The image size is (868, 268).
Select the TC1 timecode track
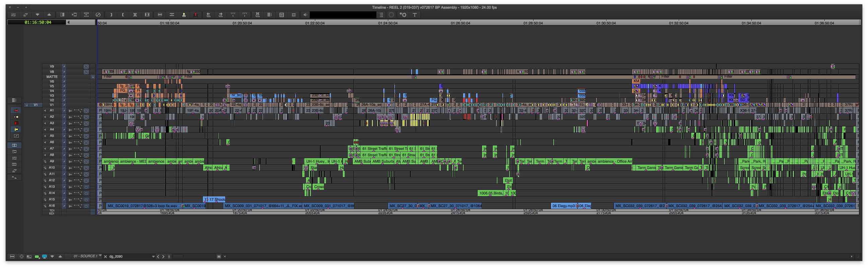pyautogui.click(x=52, y=211)
